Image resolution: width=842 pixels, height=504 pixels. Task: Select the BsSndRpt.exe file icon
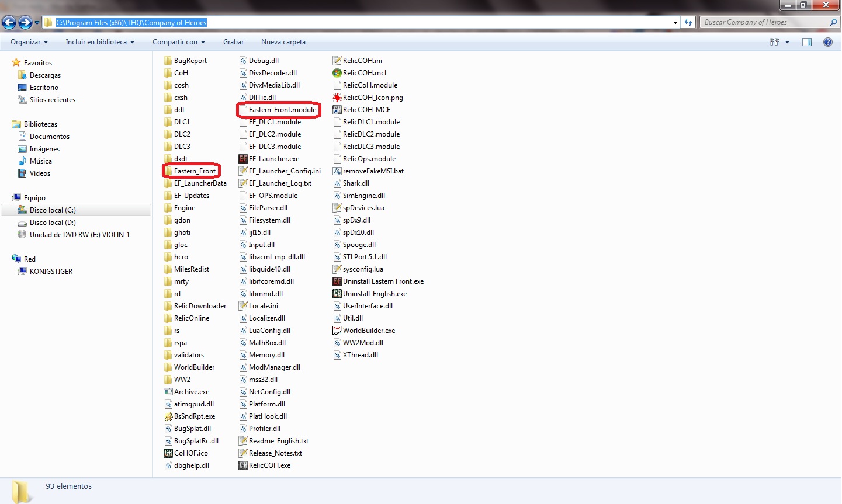tap(168, 416)
